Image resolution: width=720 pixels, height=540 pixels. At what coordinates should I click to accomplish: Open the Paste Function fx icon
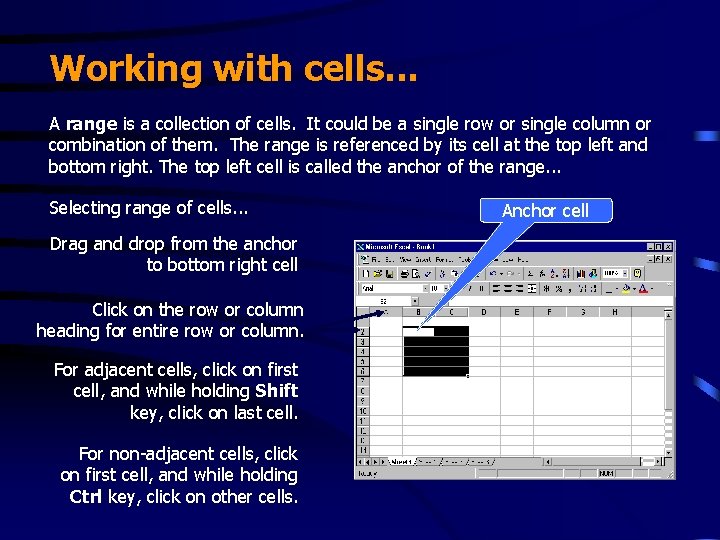542,274
